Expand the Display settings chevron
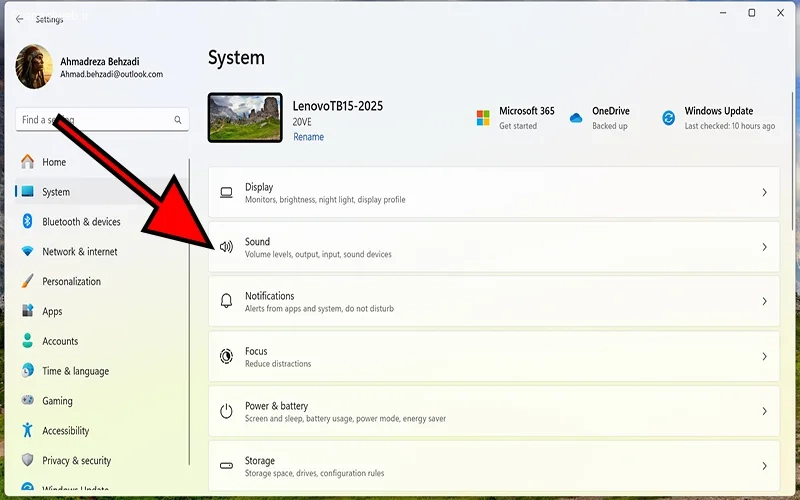Image resolution: width=800 pixels, height=500 pixels. click(x=764, y=192)
